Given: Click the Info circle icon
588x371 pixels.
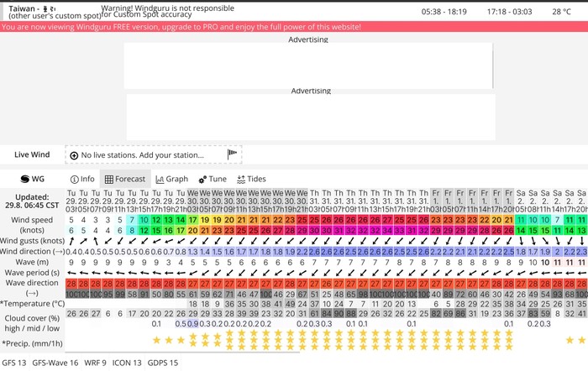Looking at the screenshot, I should (x=75, y=180).
